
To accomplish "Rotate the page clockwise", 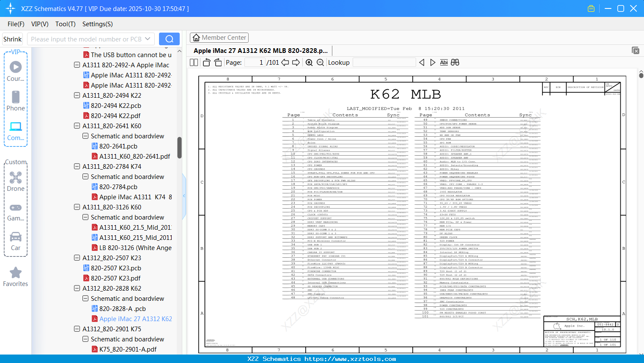I will tap(218, 63).
